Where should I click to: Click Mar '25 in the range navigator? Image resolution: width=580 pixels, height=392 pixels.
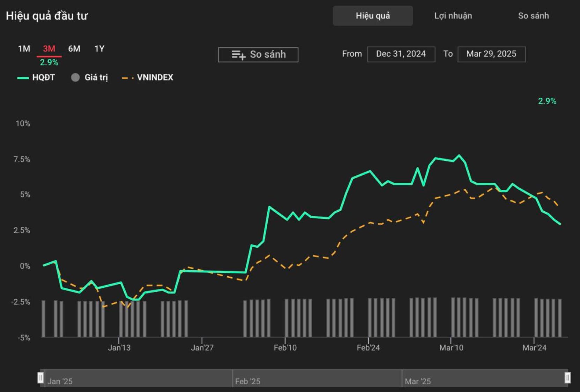[x=417, y=382]
